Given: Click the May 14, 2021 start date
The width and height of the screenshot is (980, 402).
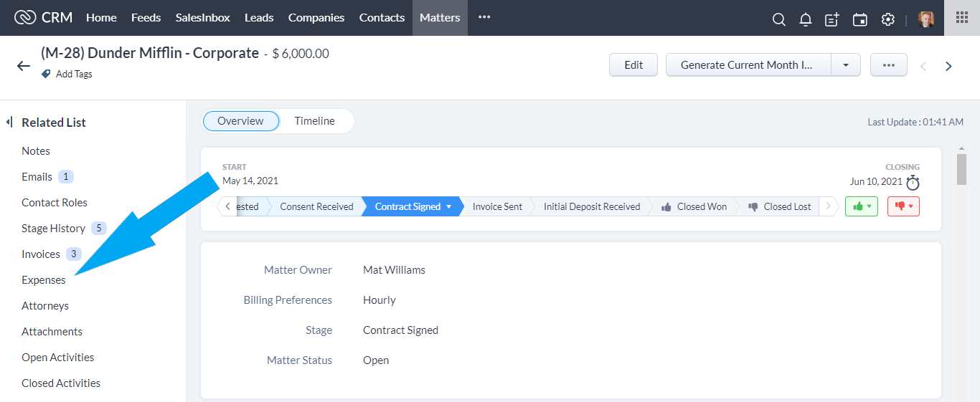Looking at the screenshot, I should click(250, 181).
